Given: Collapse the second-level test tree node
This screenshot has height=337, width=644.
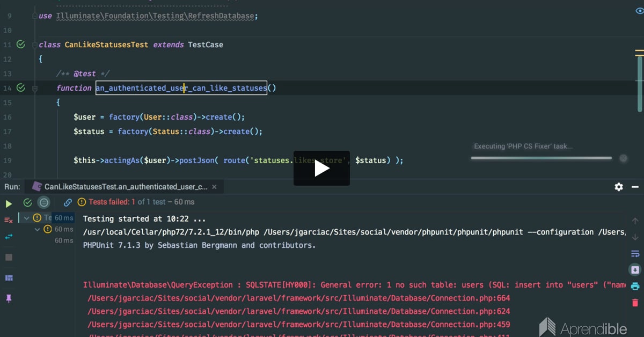Looking at the screenshot, I should pyautogui.click(x=36, y=229).
